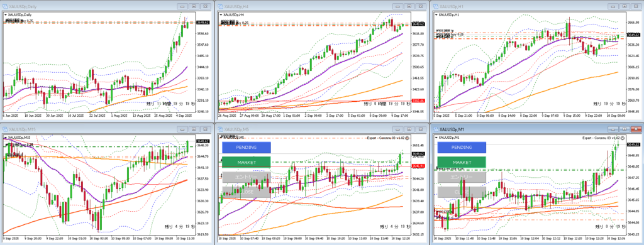This screenshot has width=644, height=245.
Task: Minimize the XAUUSDp,H4 chart window
Action: [398, 6]
